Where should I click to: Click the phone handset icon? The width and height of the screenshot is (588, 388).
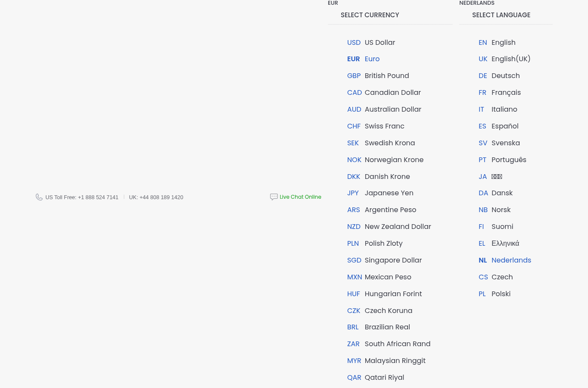39,197
